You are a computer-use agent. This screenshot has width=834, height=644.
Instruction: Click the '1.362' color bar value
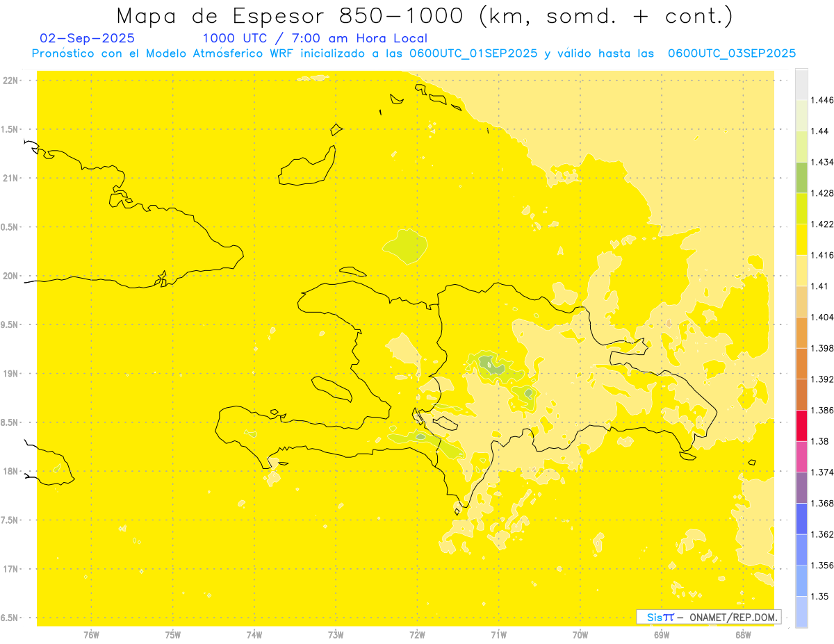(822, 534)
